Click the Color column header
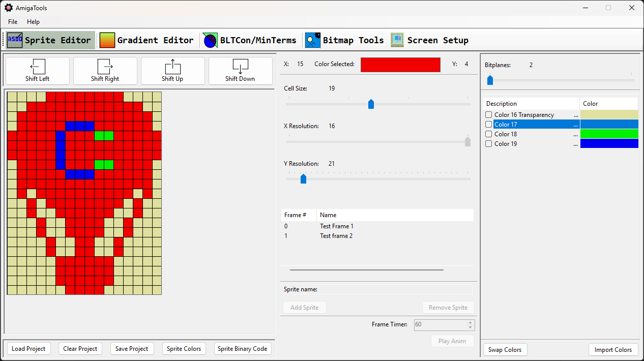This screenshot has width=644, height=361. pyautogui.click(x=609, y=104)
